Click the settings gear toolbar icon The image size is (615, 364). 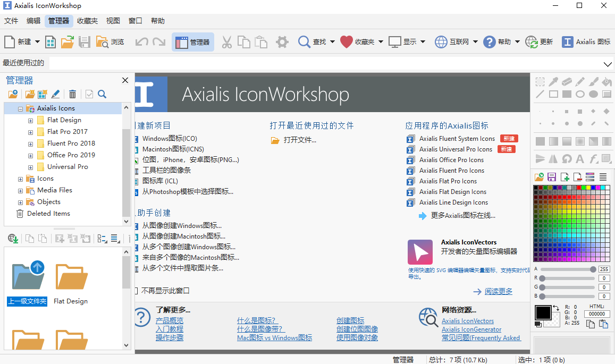[282, 41]
